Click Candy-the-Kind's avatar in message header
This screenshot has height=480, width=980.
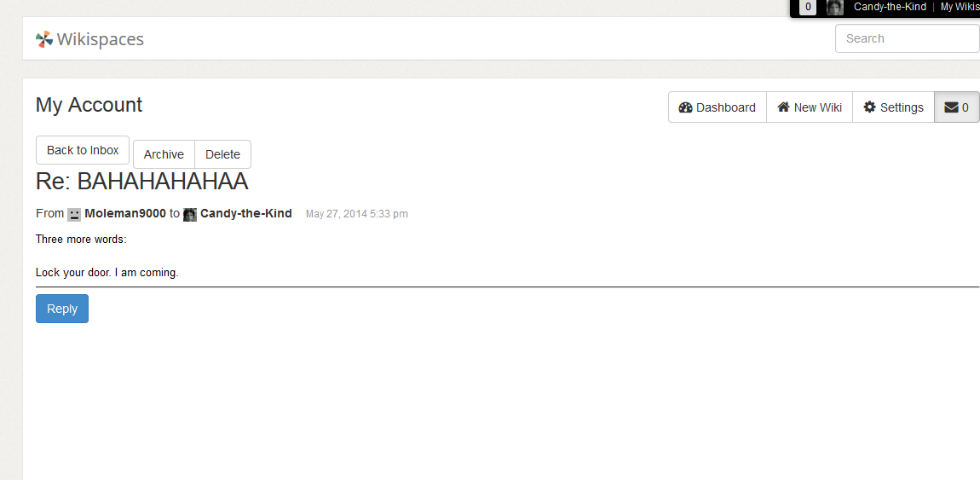(x=190, y=214)
